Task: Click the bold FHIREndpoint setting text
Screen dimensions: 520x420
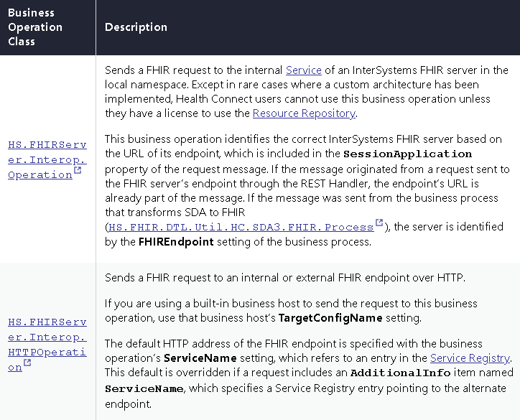Action: [176, 241]
